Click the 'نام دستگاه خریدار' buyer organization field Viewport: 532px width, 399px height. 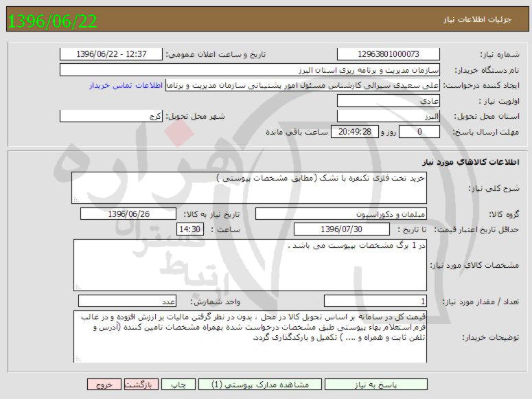pyautogui.click(x=250, y=70)
